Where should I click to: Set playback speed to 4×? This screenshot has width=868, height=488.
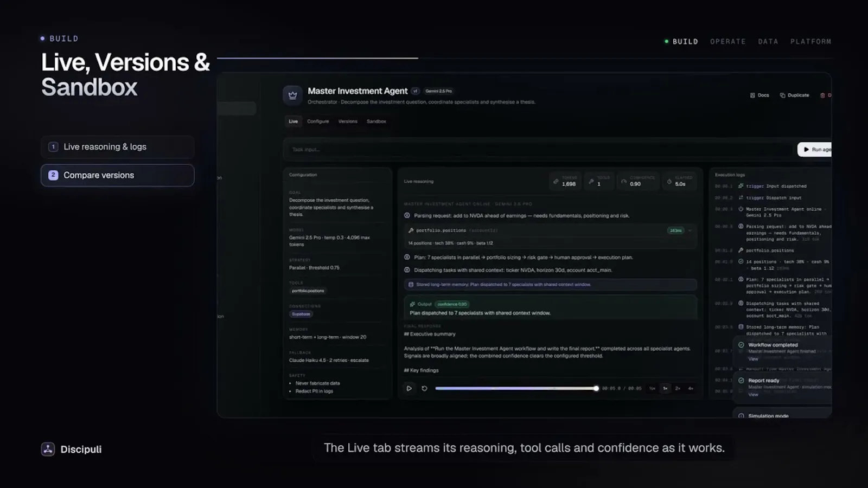tap(691, 388)
